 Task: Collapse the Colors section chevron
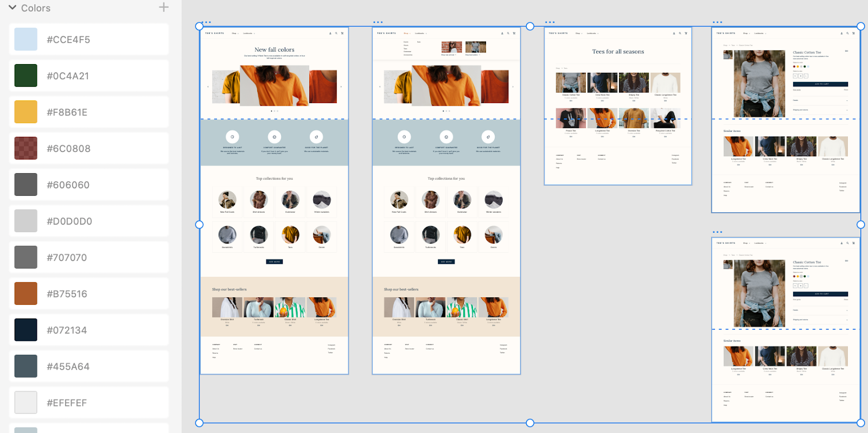click(12, 8)
